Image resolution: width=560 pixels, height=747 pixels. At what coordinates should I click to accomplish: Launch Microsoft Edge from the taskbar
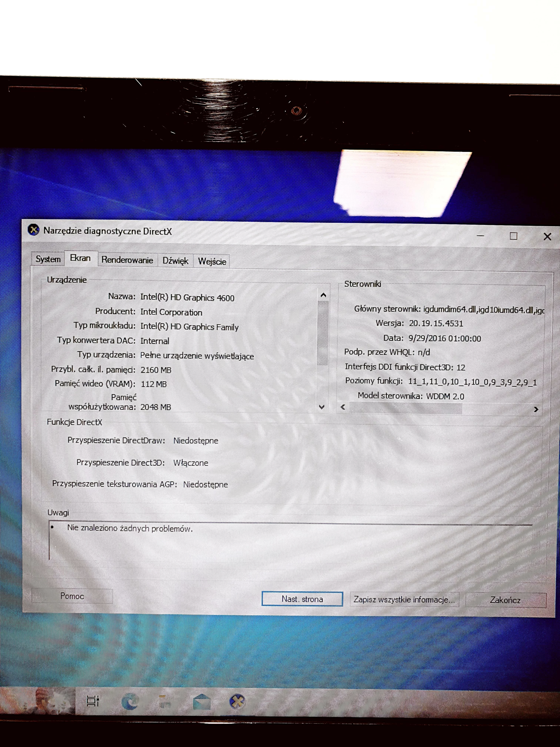pos(130,701)
